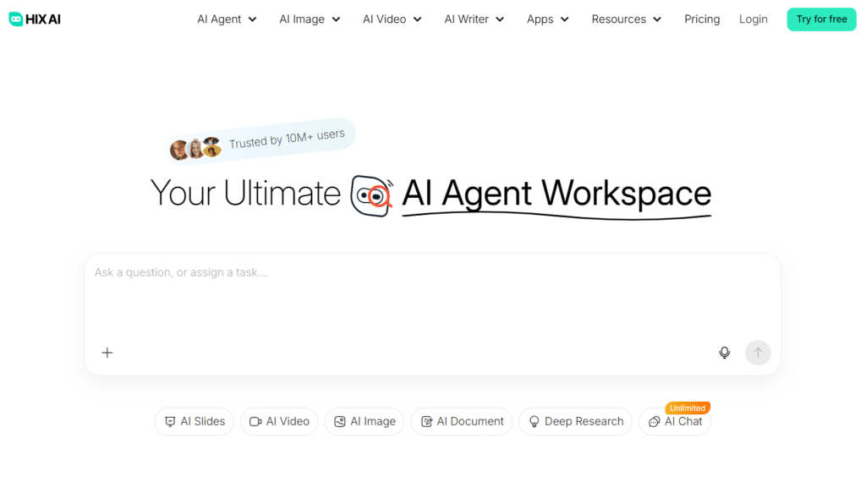Expand the AI Agent chevron arrow
This screenshot has width=866, height=504.
(x=252, y=19)
